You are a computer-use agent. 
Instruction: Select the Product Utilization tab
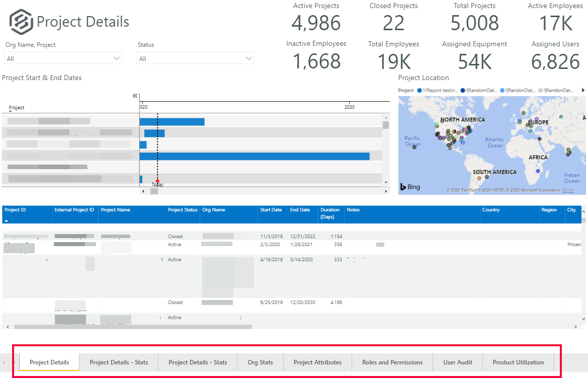(x=518, y=362)
